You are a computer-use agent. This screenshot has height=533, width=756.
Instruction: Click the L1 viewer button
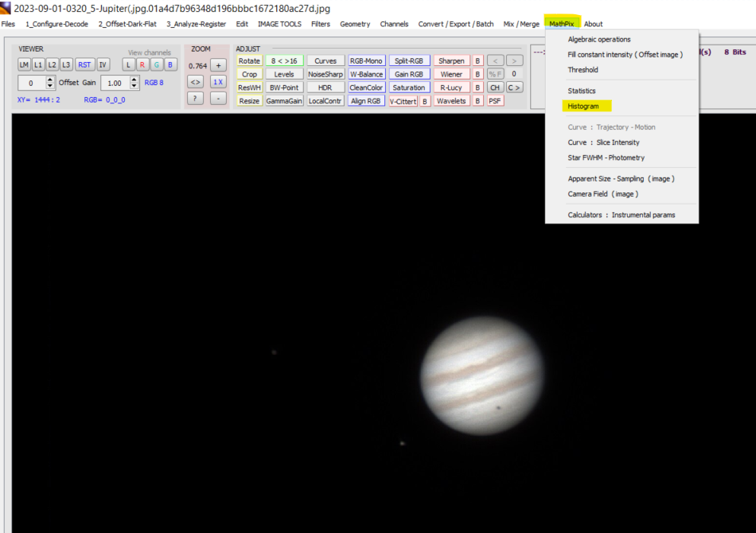38,64
